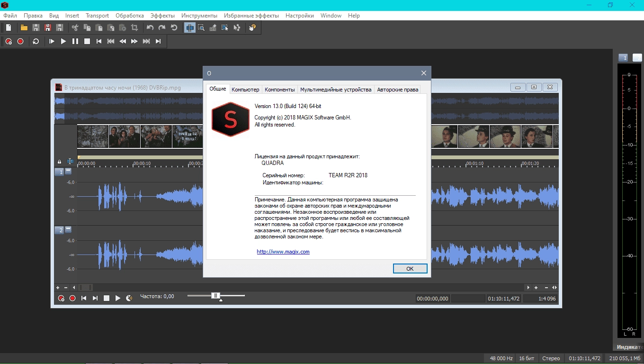
Task: Toggle Loop Playback in the transport bar
Action: pyautogui.click(x=36, y=41)
